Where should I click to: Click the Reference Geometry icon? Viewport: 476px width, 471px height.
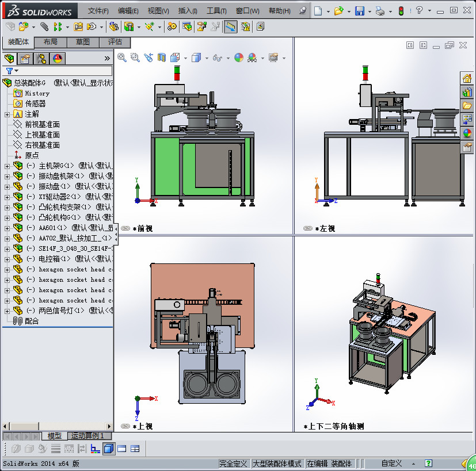coord(149,26)
